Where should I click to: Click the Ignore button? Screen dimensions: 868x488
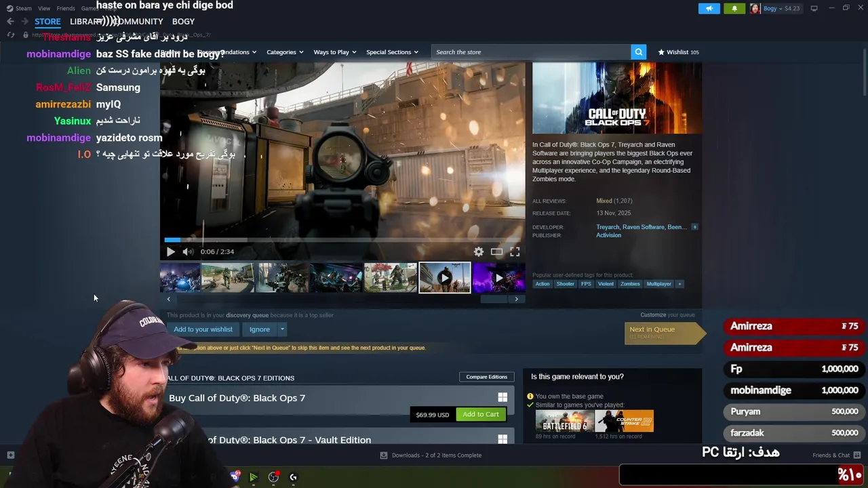[260, 329]
